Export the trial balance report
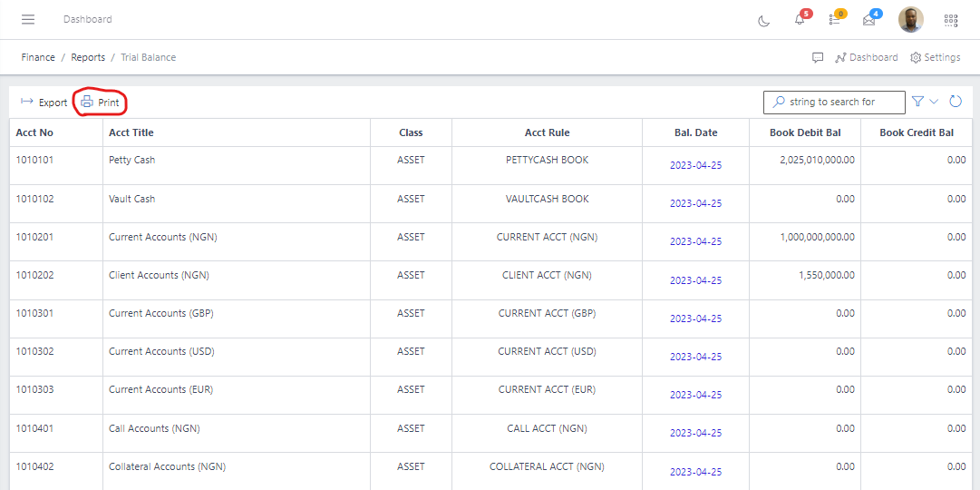 coord(44,103)
